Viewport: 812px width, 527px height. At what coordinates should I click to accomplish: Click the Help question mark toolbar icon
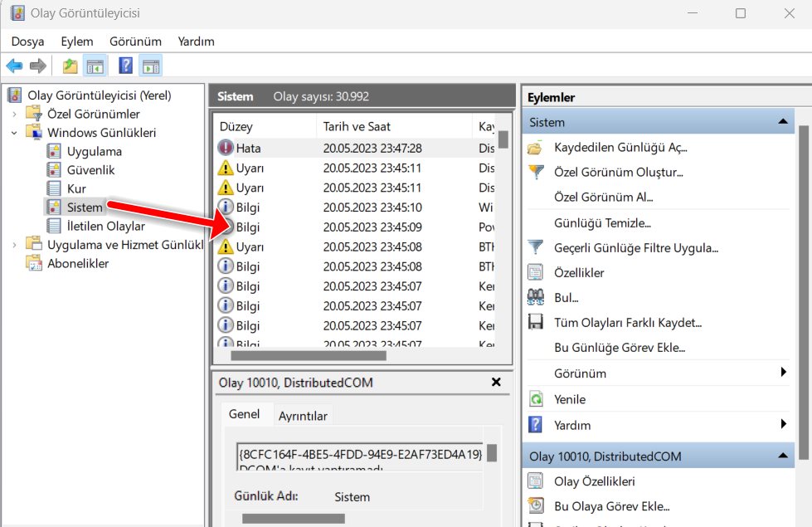[125, 66]
